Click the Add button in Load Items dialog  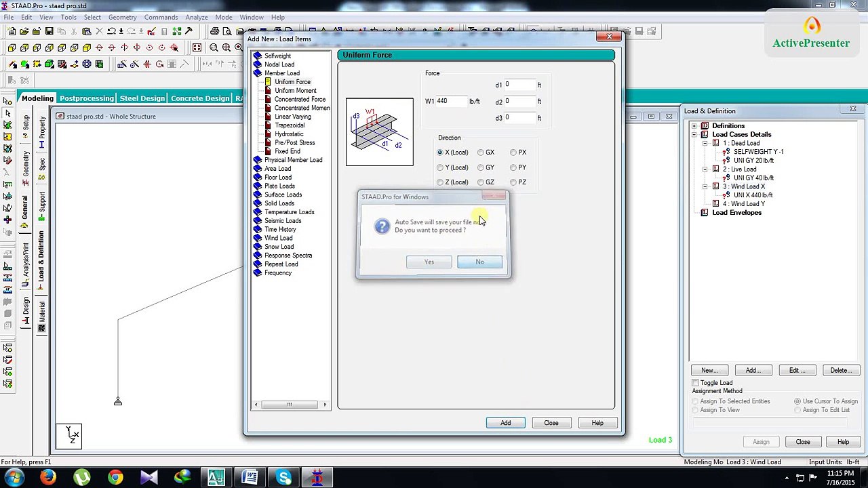coord(506,423)
